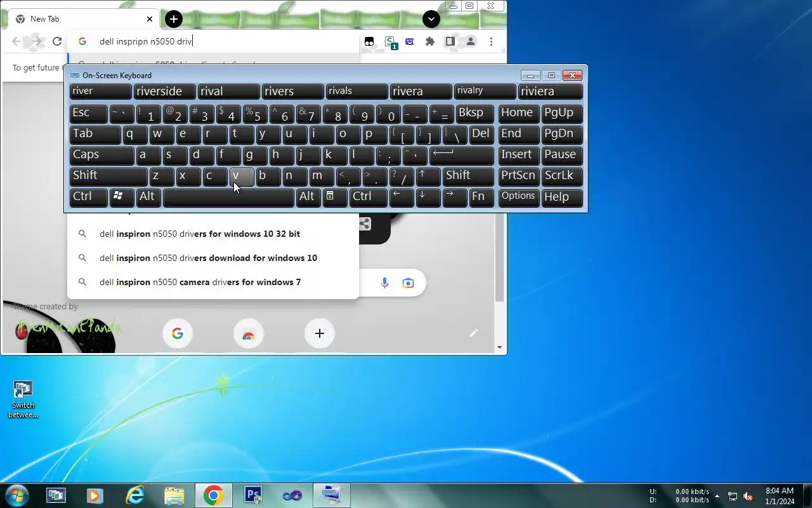Click the on-screen keyboard Enter key
This screenshot has height=508, width=812.
pos(462,156)
